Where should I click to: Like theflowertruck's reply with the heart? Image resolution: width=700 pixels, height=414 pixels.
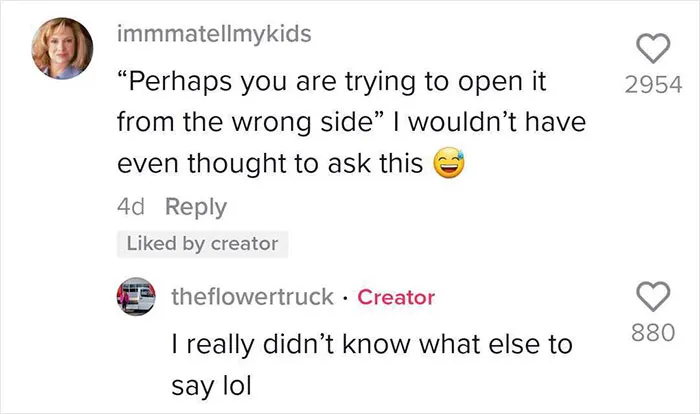pyautogui.click(x=653, y=297)
